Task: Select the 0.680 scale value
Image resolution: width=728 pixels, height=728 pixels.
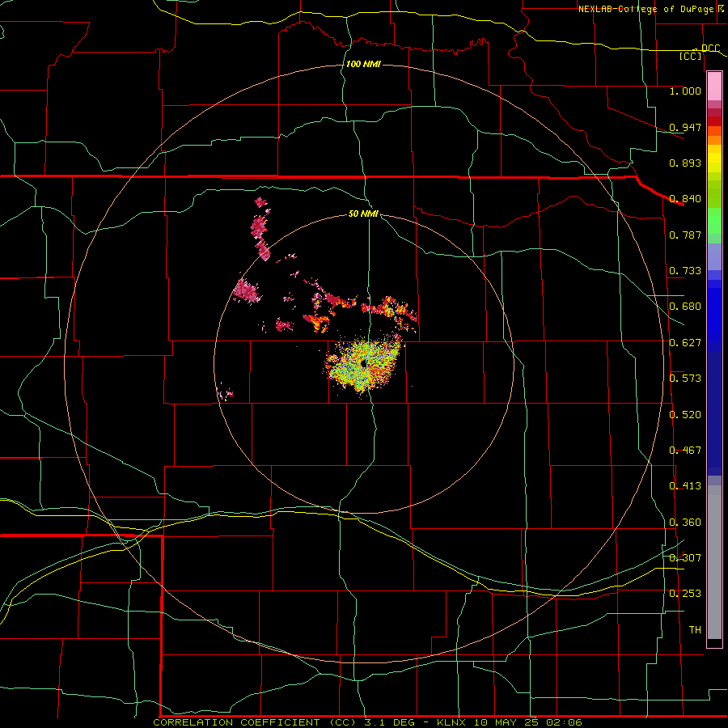Action: pos(685,307)
